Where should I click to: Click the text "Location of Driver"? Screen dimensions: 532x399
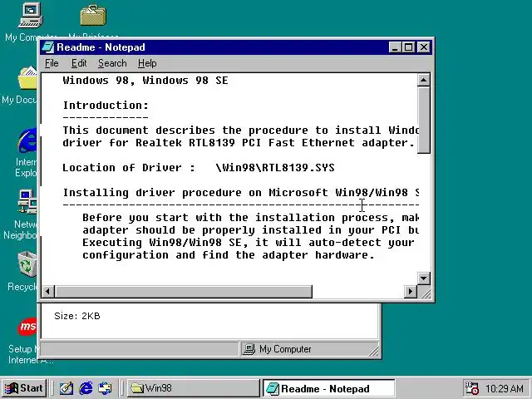click(x=122, y=168)
